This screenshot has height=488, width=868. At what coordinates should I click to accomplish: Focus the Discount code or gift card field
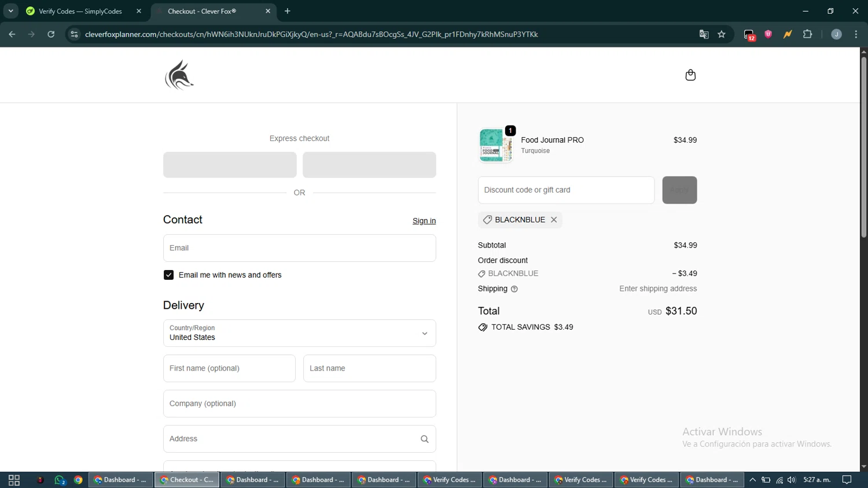(566, 190)
